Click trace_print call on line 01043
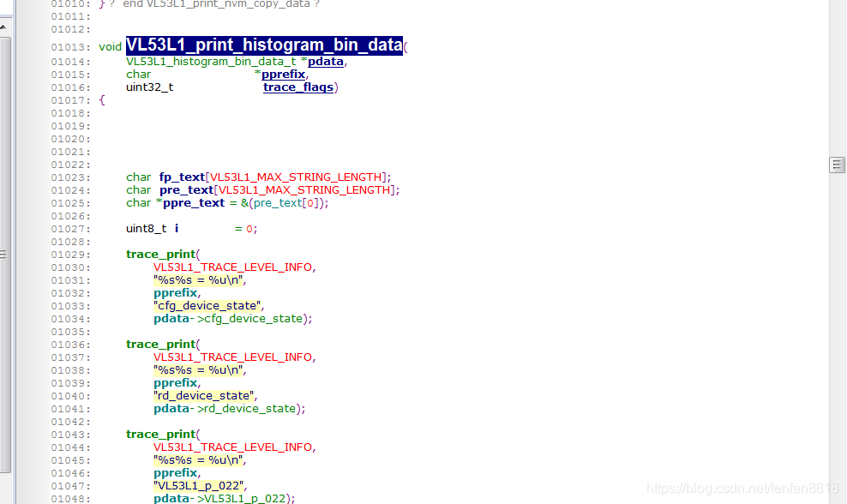The width and height of the screenshot is (847, 504). tap(160, 435)
